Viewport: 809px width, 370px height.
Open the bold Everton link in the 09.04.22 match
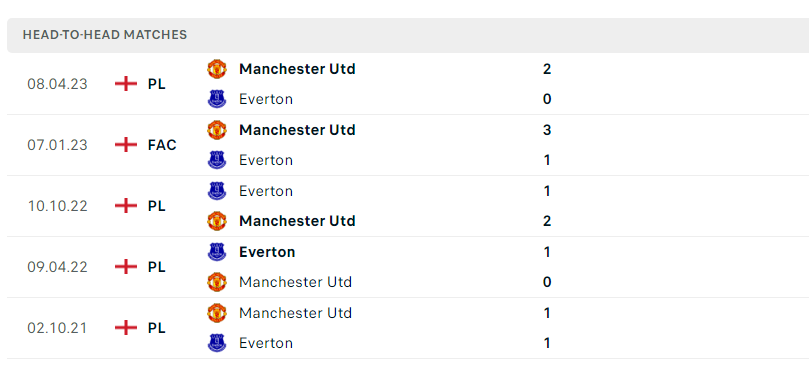[x=267, y=252]
